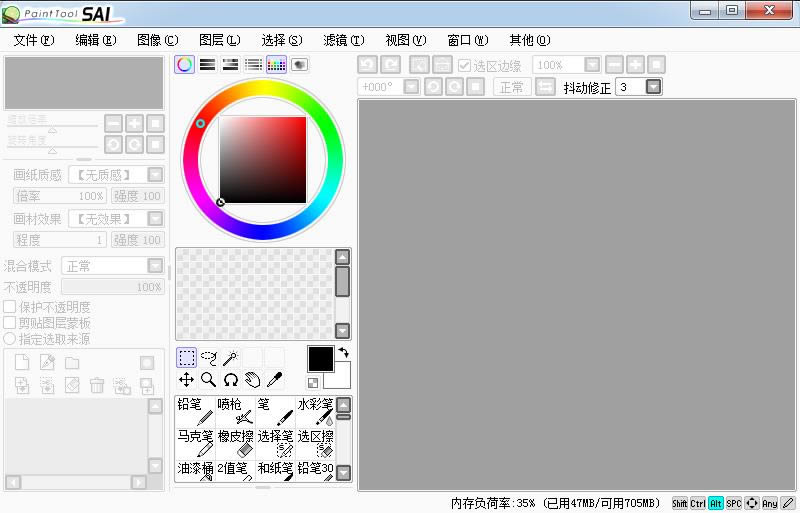The width and height of the screenshot is (800, 513).
Task: Toggle the highlighted Alt modifier indicator
Action: click(716, 503)
